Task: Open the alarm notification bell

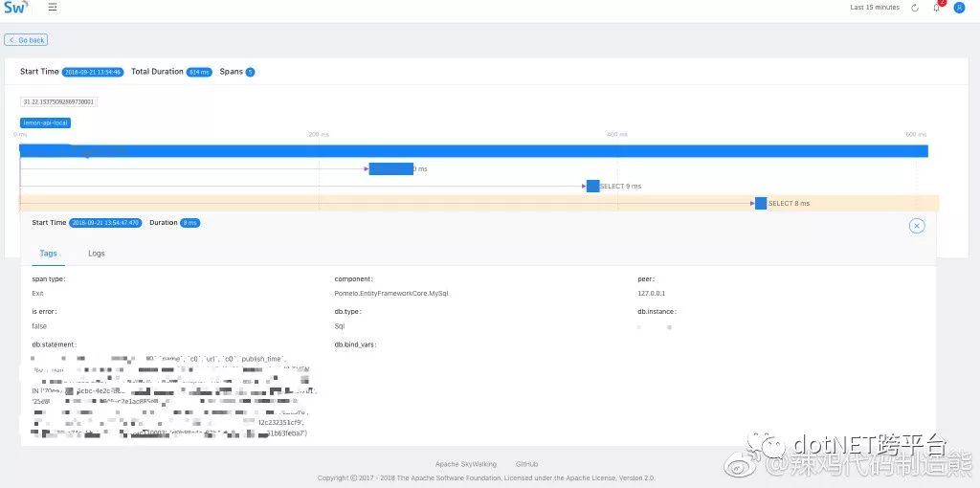Action: coord(936,8)
